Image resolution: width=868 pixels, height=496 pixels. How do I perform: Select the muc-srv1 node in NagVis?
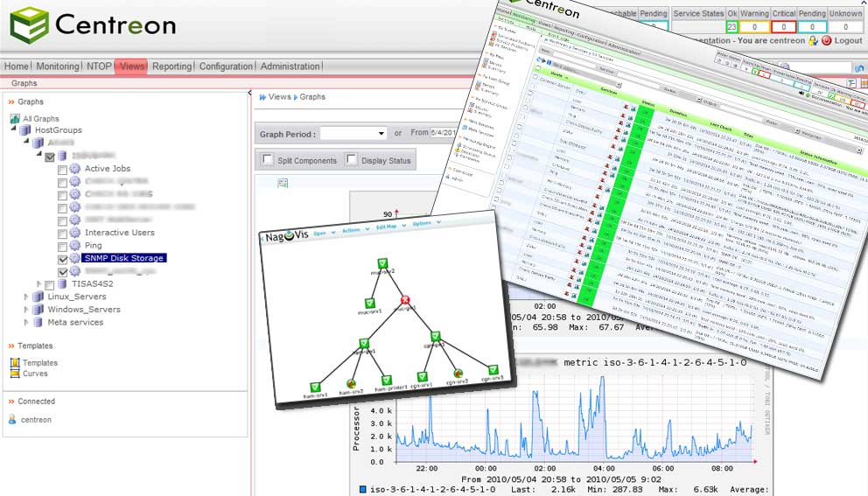370,304
